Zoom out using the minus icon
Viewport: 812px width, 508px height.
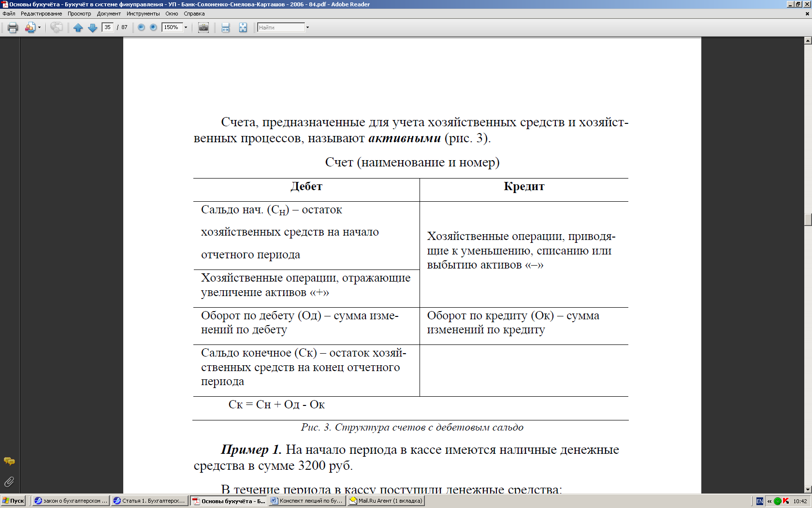pyautogui.click(x=141, y=27)
